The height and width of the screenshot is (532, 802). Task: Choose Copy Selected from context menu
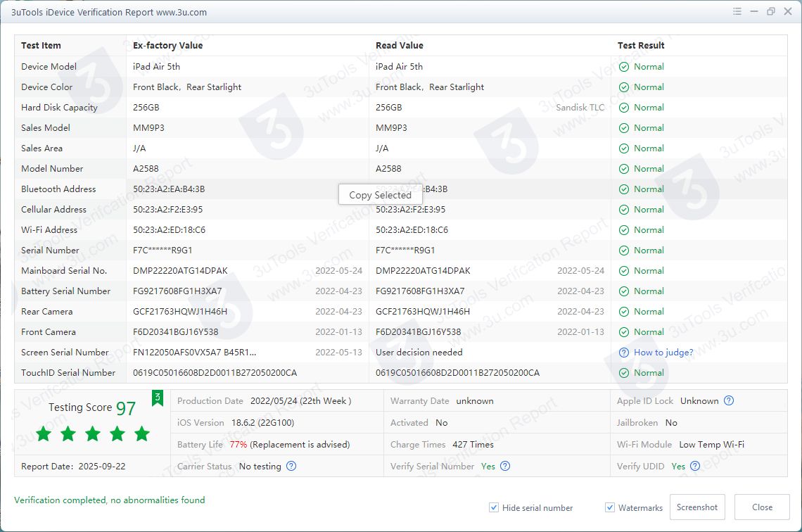pyautogui.click(x=380, y=195)
